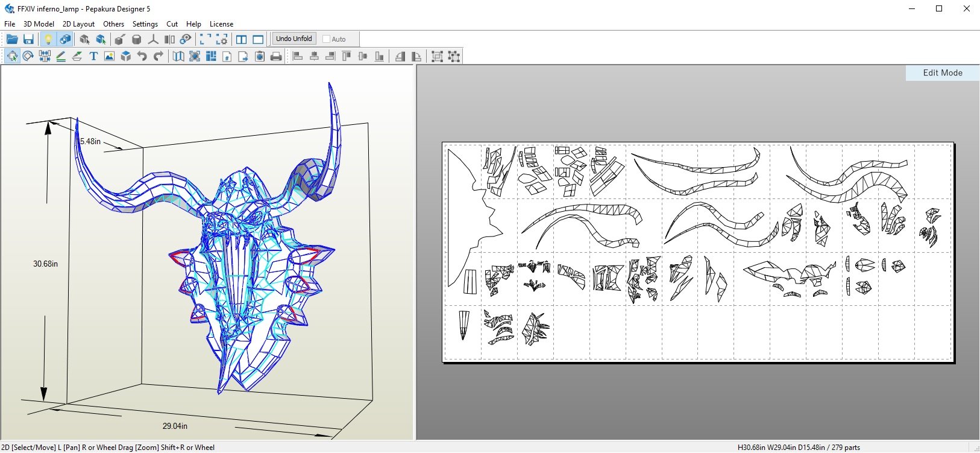Viewport: 980px width, 453px height.
Task: Click the Print icon
Action: tap(276, 56)
